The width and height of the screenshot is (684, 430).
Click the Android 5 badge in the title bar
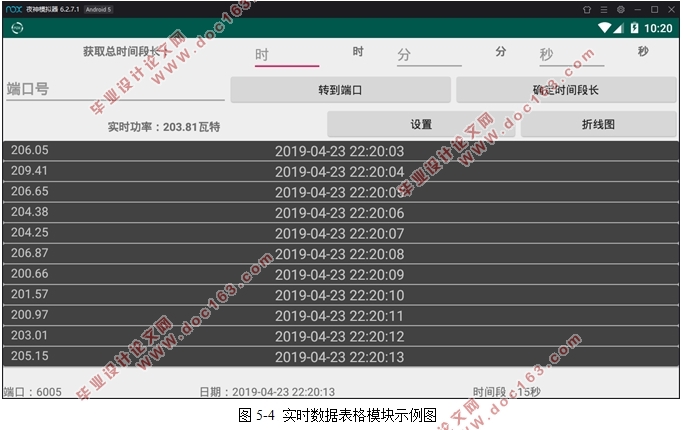[98, 9]
